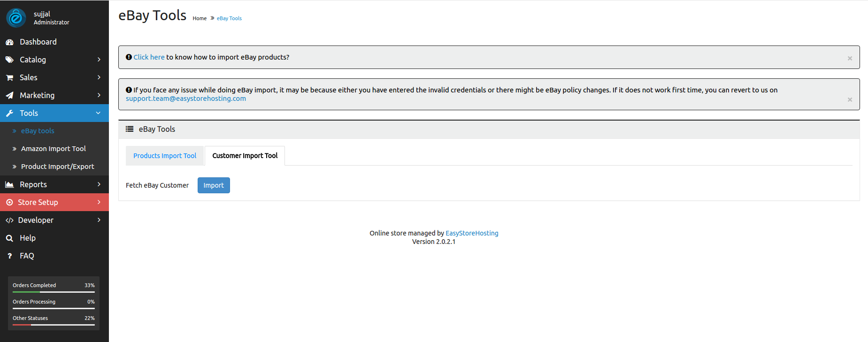Expand the Reports menu chevron

point(99,184)
